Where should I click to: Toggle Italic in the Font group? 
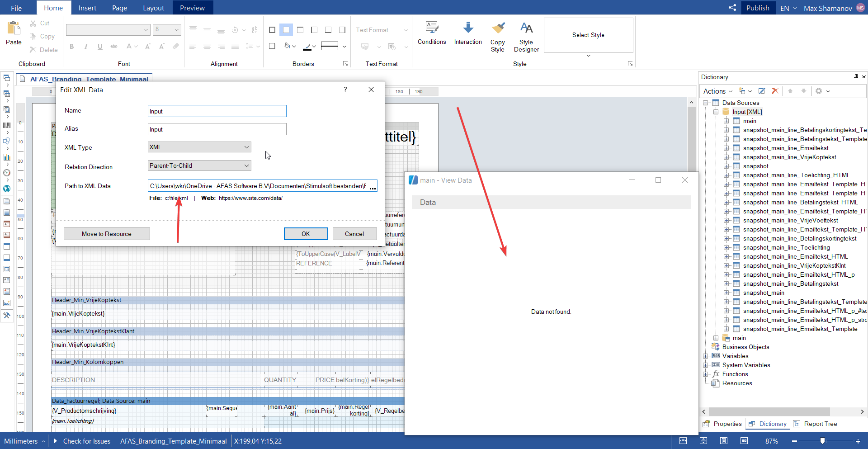pos(86,46)
